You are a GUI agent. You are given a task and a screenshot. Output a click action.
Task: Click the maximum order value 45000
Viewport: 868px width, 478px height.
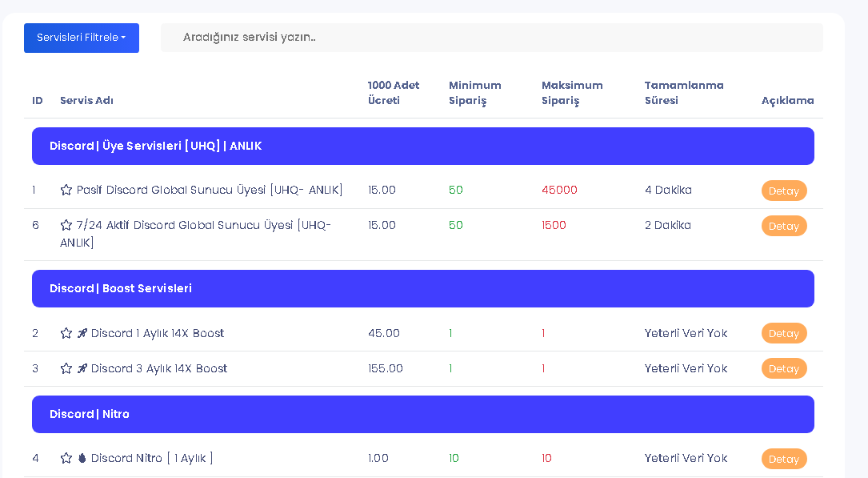pos(559,190)
